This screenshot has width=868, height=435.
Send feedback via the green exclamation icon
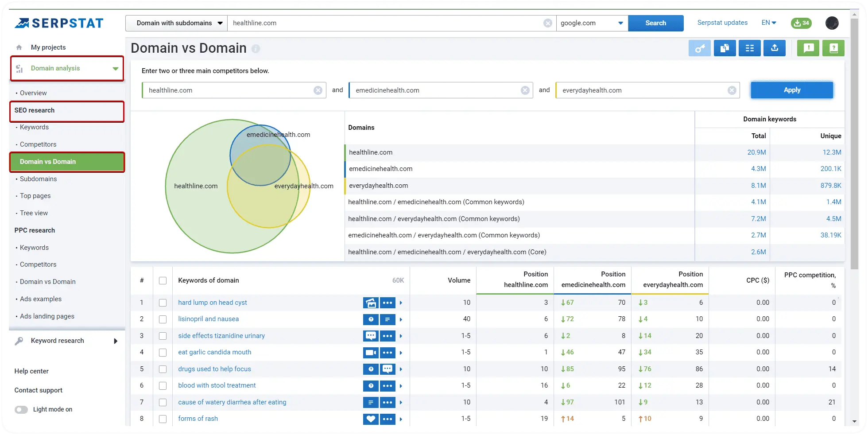tap(808, 48)
